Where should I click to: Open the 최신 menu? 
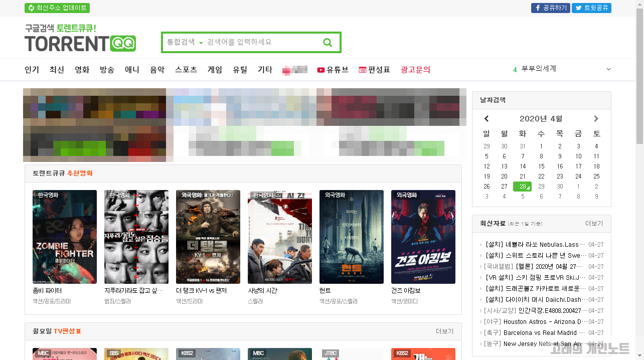tap(57, 70)
